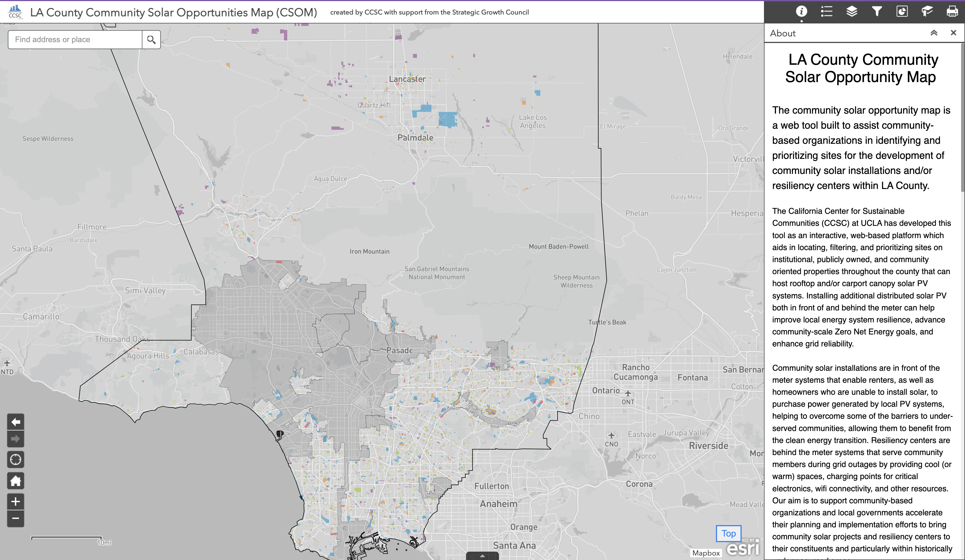Open the Filter funnel widget

877,11
